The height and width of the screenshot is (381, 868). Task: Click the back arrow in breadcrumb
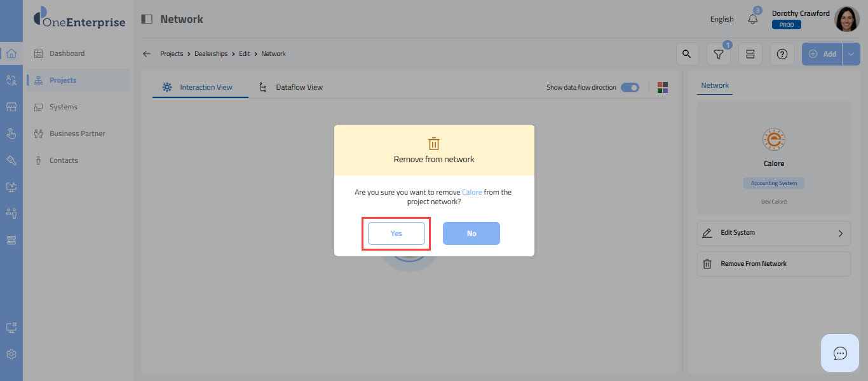147,54
